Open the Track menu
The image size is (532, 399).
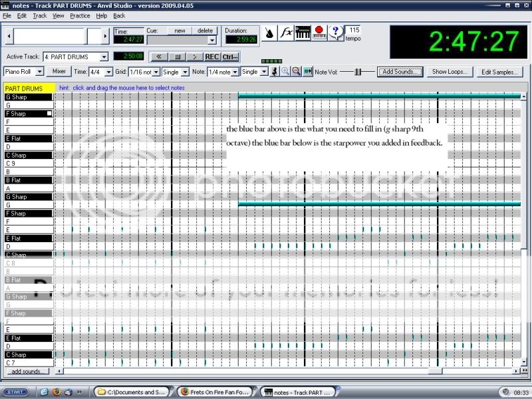coord(40,15)
